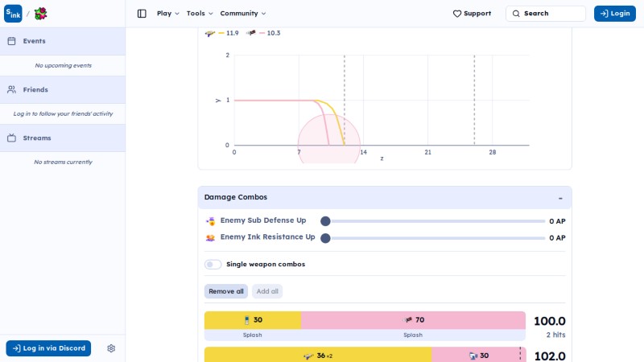Adjust Enemy Sub Defense Up slider
This screenshot has height=362, width=644.
click(x=433, y=221)
